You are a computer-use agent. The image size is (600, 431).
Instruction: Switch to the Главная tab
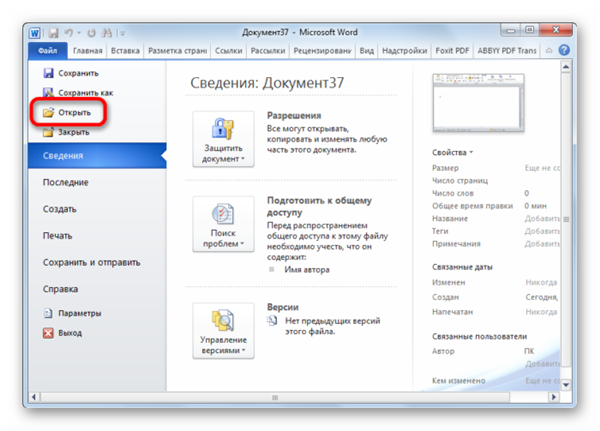[88, 51]
